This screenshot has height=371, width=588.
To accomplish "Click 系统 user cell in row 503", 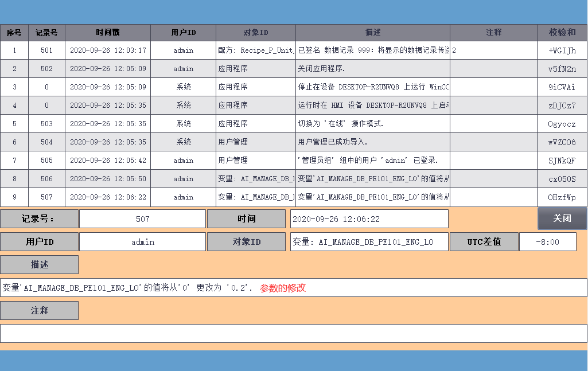I will coord(184,124).
